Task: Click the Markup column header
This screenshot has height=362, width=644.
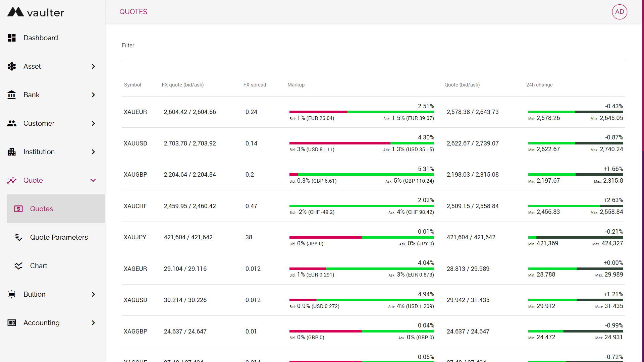Action: [296, 85]
